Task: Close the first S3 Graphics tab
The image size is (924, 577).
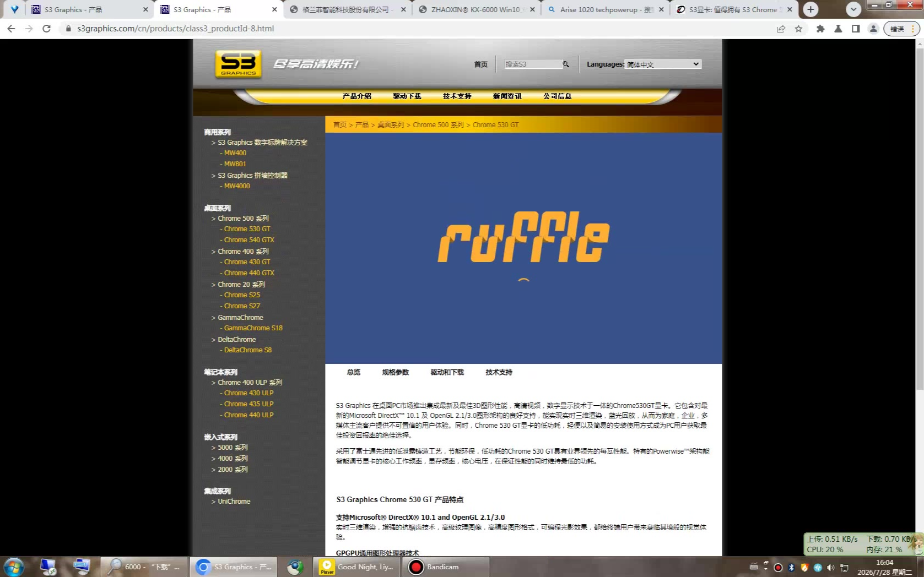Action: click(145, 9)
